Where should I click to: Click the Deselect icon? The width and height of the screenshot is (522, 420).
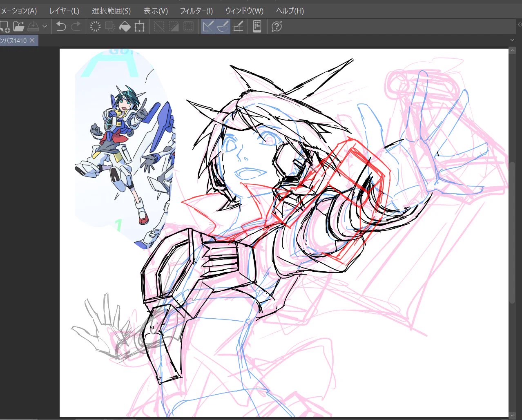(159, 27)
